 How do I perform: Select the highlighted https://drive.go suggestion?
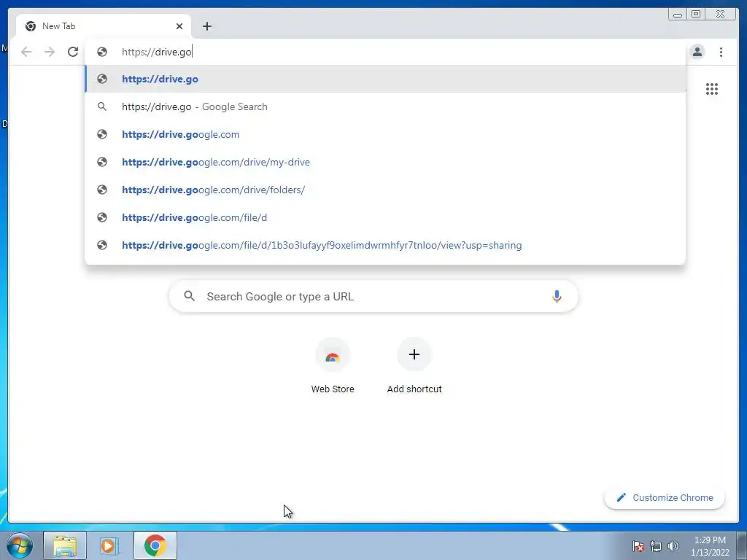[385, 79]
